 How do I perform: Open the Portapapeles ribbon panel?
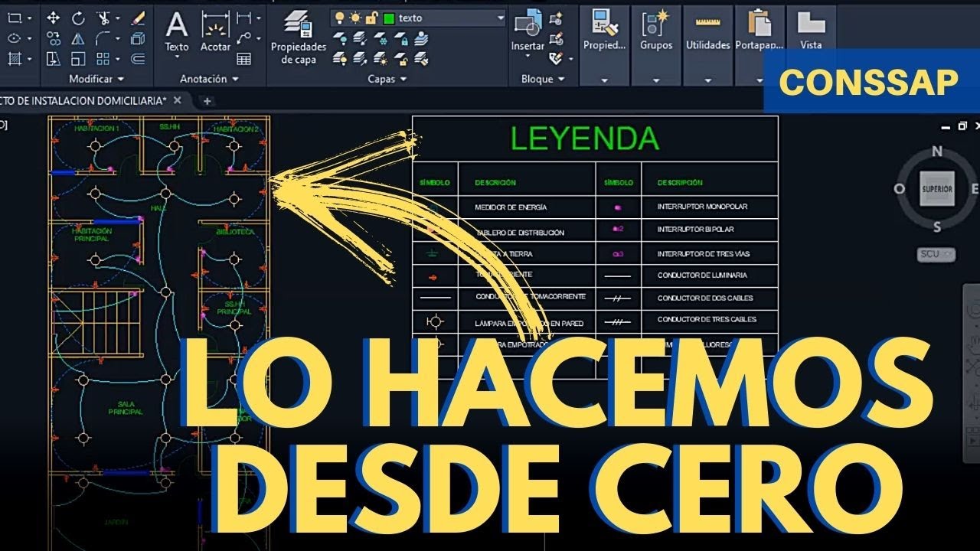(759, 44)
